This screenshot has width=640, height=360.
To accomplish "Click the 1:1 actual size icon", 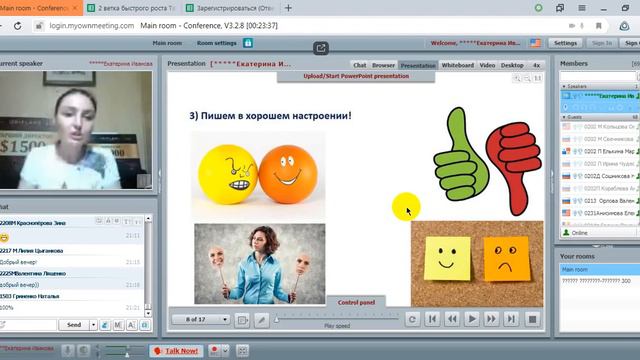I will pos(538,78).
